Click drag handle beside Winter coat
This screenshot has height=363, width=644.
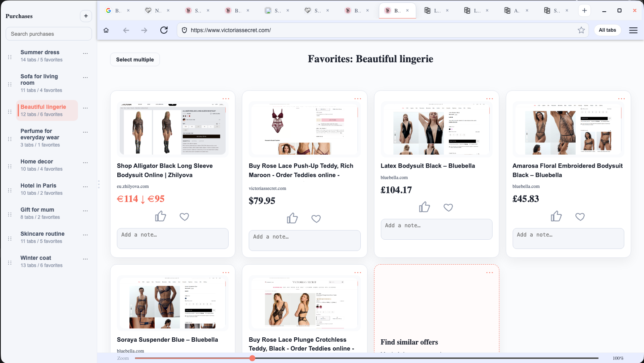[10, 263]
